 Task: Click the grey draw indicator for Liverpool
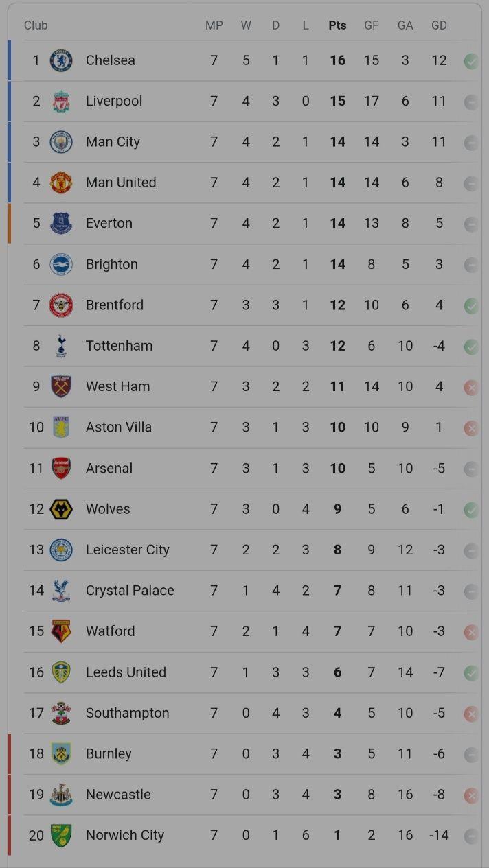[471, 102]
